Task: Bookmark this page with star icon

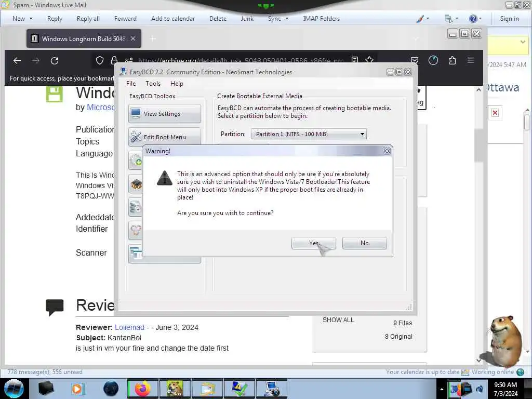Action: (369, 60)
